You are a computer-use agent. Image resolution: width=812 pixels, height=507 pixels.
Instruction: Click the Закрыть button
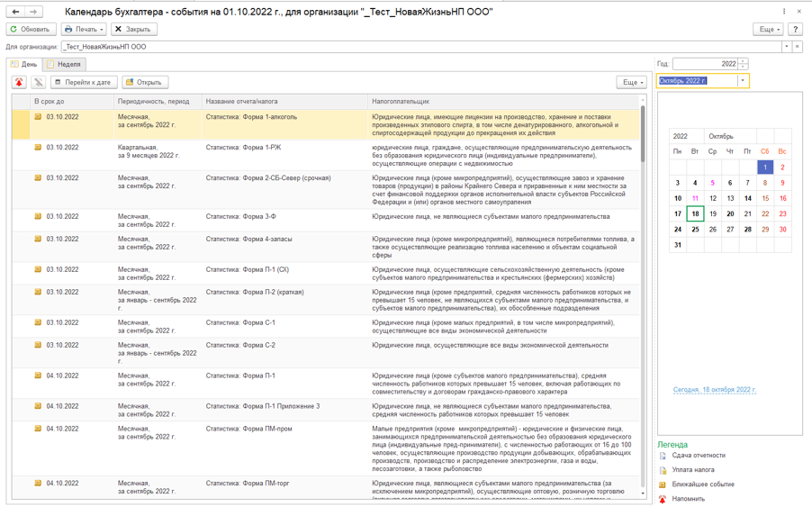click(x=133, y=29)
